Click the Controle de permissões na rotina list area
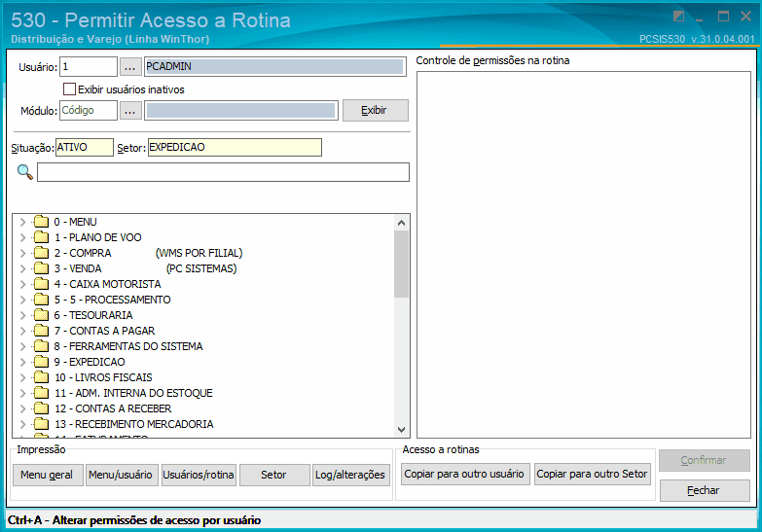The width and height of the screenshot is (762, 532). coord(584,255)
